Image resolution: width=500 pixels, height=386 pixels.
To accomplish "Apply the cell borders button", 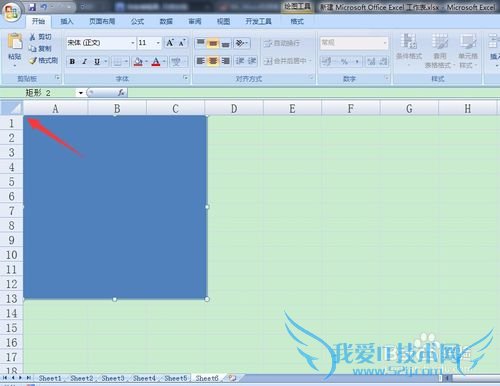I will [117, 61].
